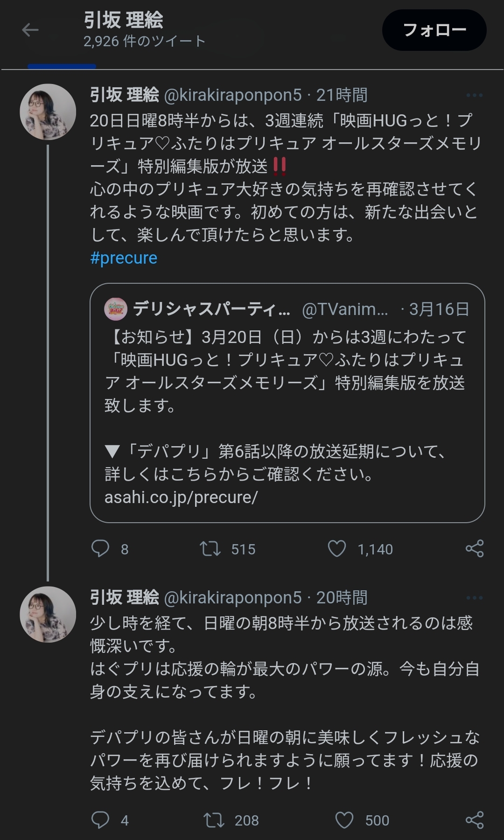Share the first tweet

475,549
